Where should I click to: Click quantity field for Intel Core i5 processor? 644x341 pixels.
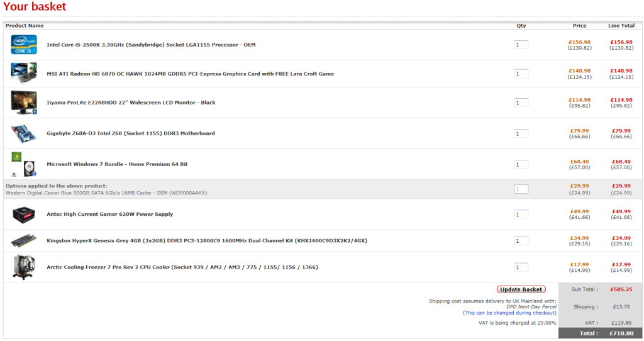(x=521, y=45)
